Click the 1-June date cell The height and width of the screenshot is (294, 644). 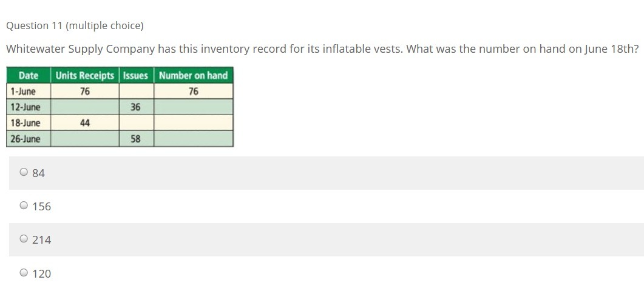[22, 92]
